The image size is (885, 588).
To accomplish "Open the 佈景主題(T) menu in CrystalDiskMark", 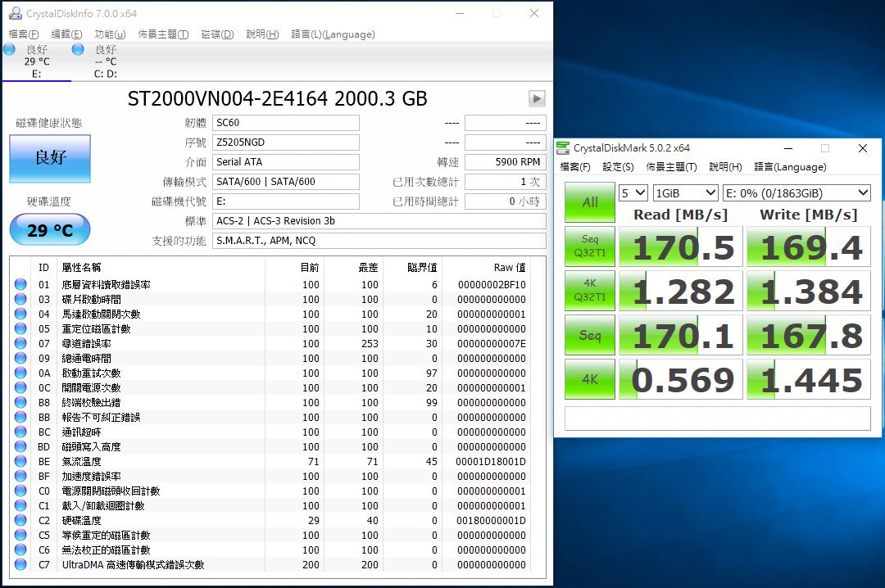I will 672,167.
